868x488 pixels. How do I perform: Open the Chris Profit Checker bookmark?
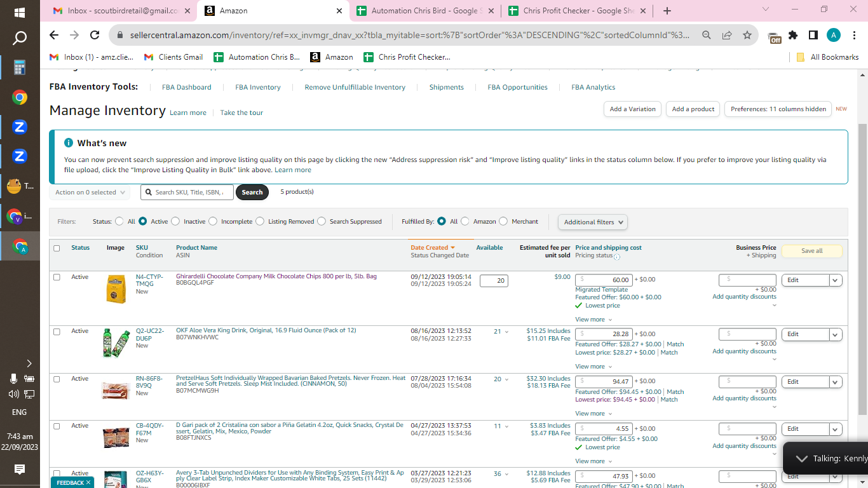(x=407, y=57)
